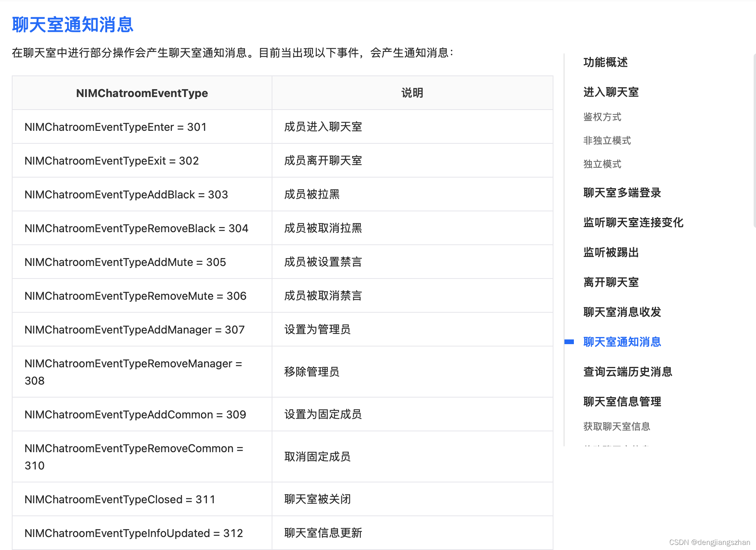Select active 聊天室通知消息 outline item

[x=622, y=342]
